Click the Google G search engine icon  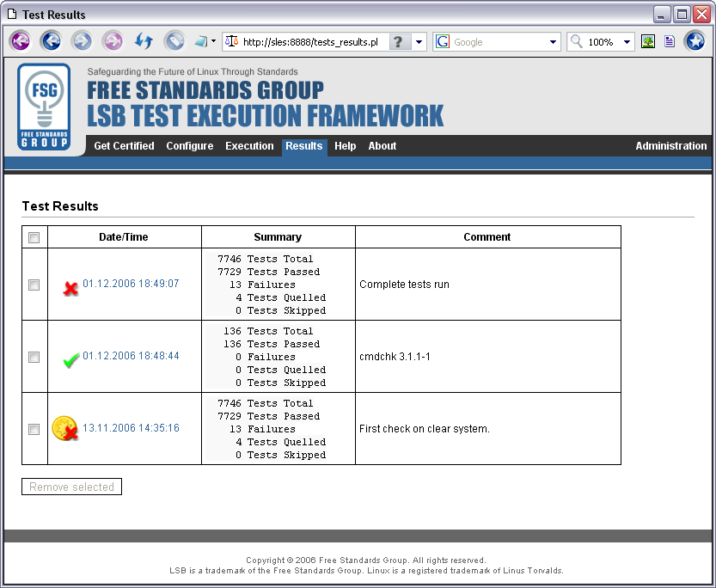tap(443, 41)
